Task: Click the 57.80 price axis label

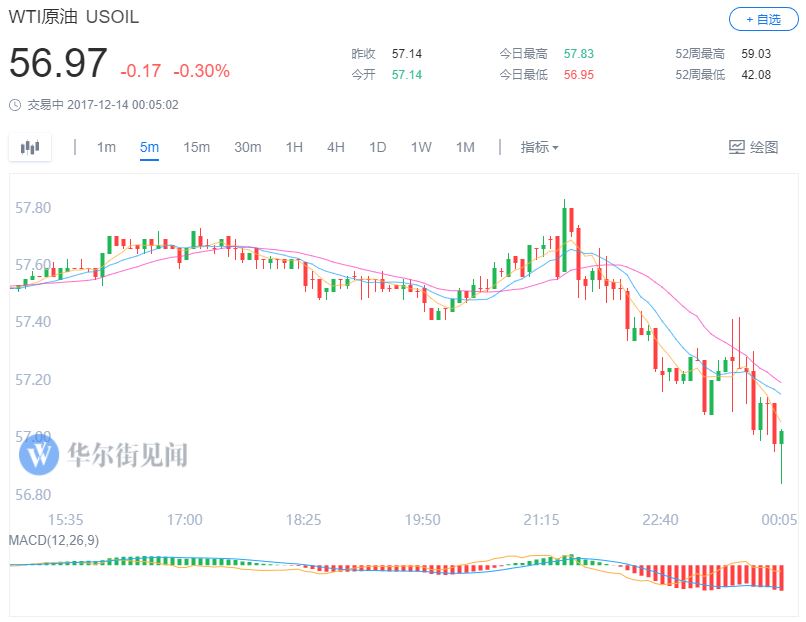Action: pos(33,208)
